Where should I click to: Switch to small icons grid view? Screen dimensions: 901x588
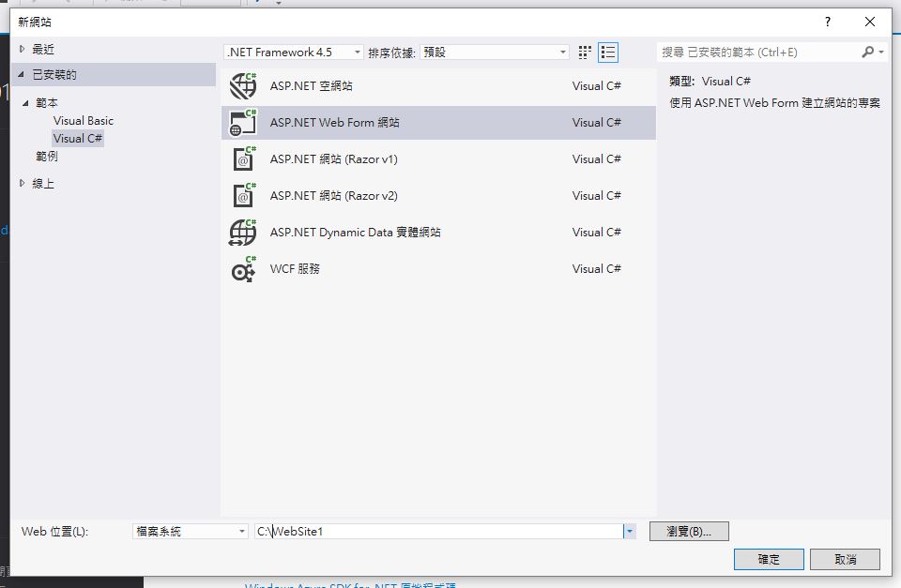(x=585, y=53)
